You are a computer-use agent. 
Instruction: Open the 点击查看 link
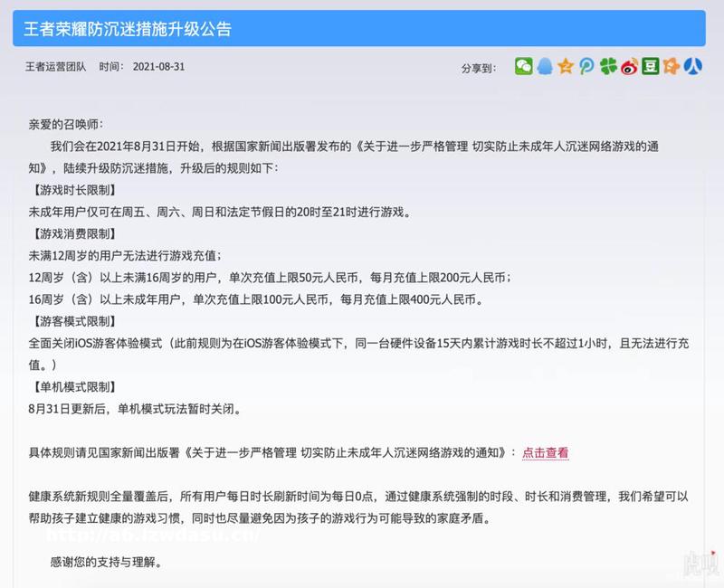(x=546, y=452)
